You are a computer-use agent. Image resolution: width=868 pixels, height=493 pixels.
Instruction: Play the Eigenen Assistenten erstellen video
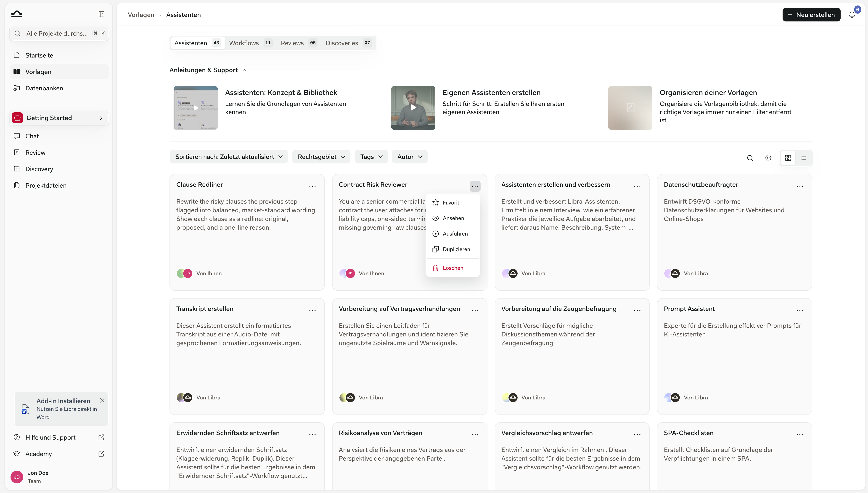click(x=413, y=108)
